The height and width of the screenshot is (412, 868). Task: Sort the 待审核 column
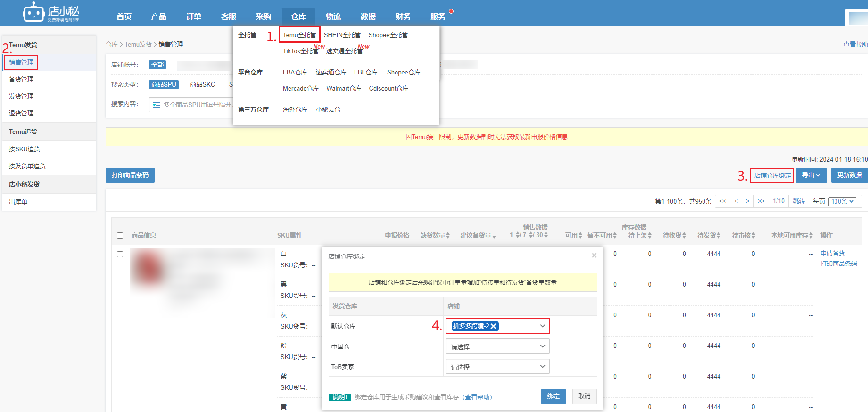pyautogui.click(x=753, y=235)
